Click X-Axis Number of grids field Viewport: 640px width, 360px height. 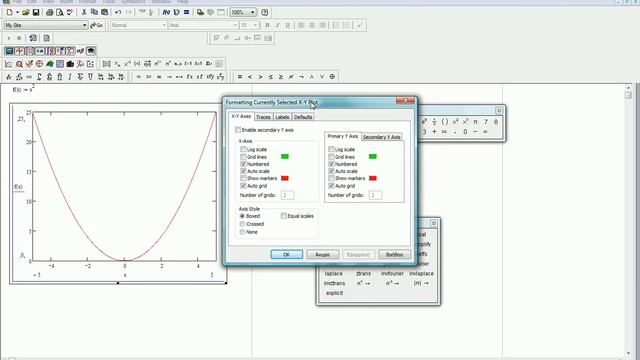pos(287,196)
